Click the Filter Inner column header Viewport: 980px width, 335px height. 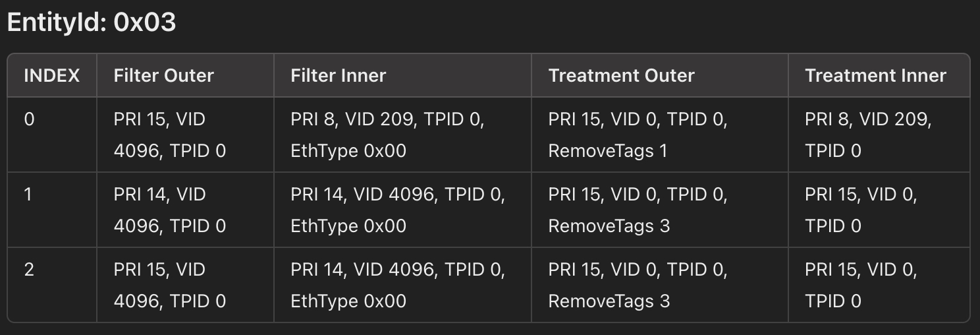coord(402,75)
